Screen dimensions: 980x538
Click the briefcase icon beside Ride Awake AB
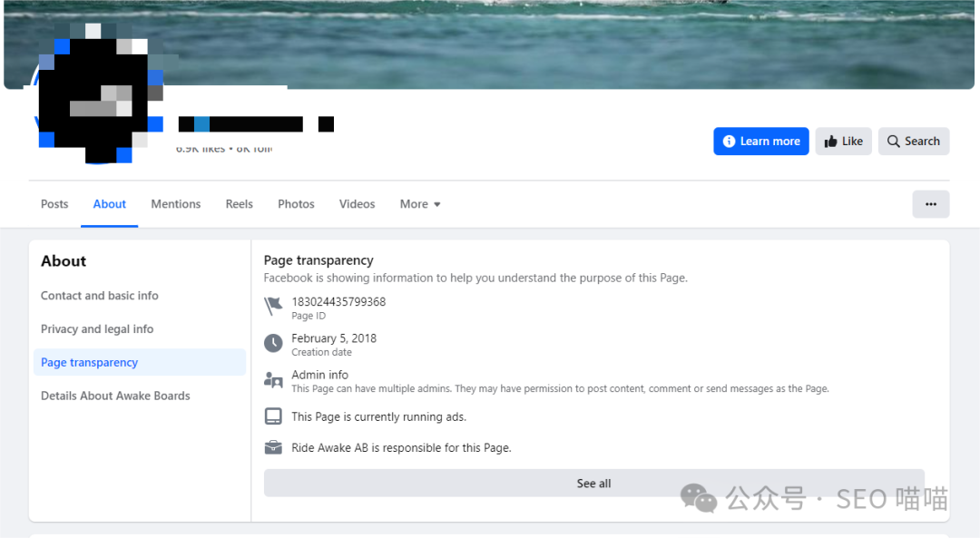click(273, 447)
